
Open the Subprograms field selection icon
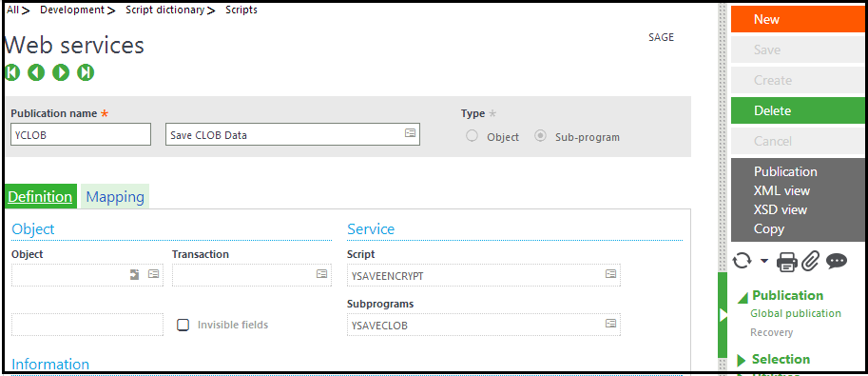(610, 324)
